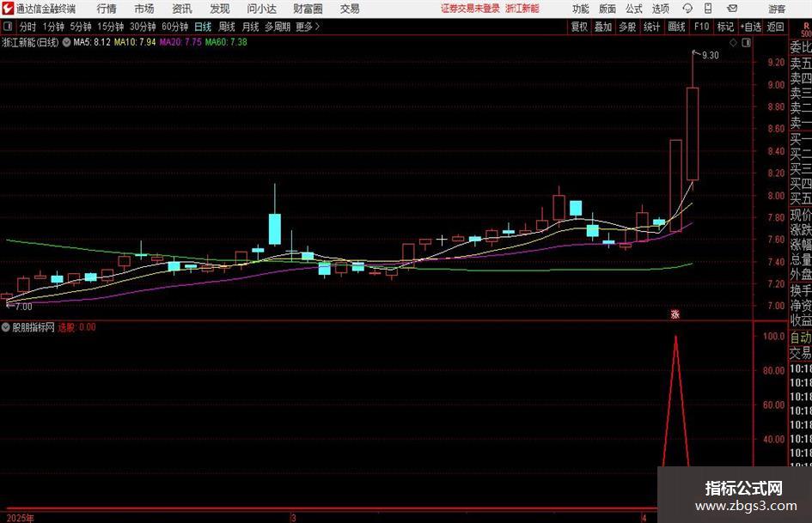Open the 多周期 multi-period view
The image size is (812, 523).
[278, 27]
